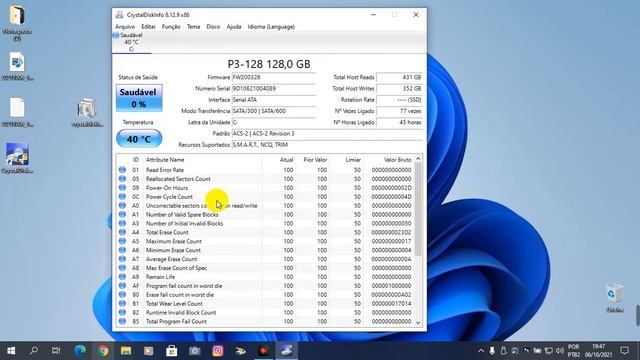Click the taskbar clock showing 19:47
The image size is (640, 360).
(598, 351)
